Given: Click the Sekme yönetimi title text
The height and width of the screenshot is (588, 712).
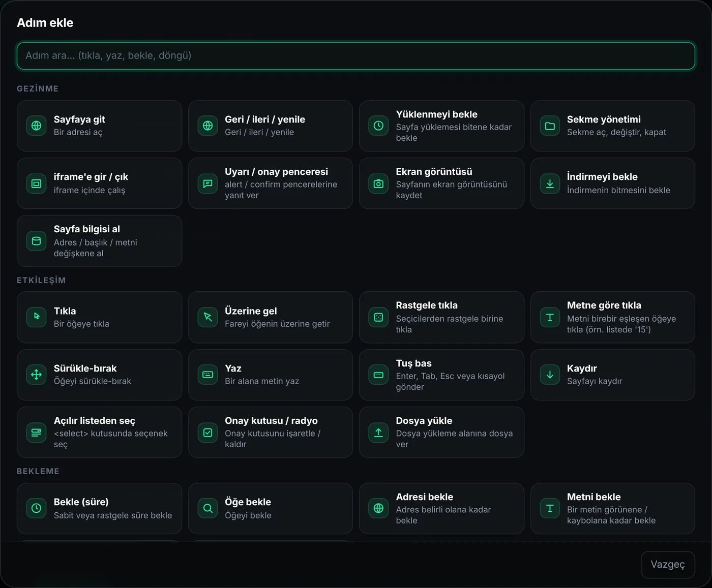Looking at the screenshot, I should (604, 119).
